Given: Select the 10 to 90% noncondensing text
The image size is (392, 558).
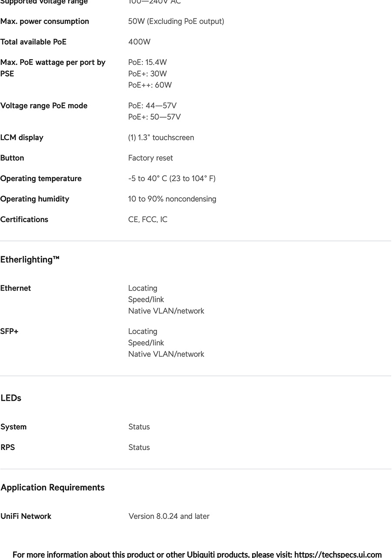Looking at the screenshot, I should [172, 199].
